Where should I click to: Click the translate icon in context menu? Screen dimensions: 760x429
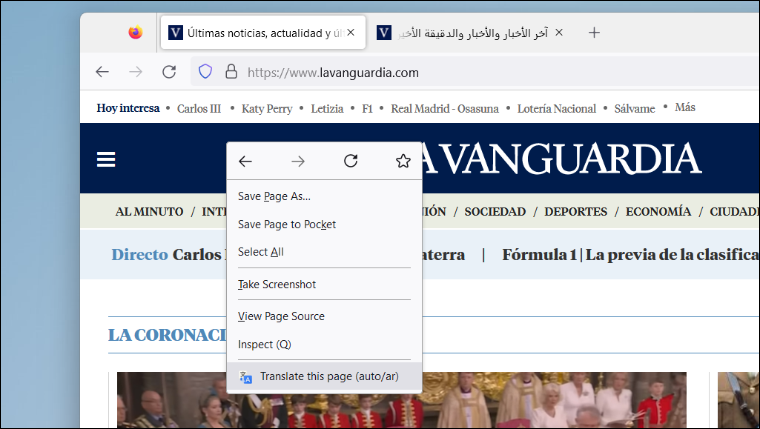[246, 377]
